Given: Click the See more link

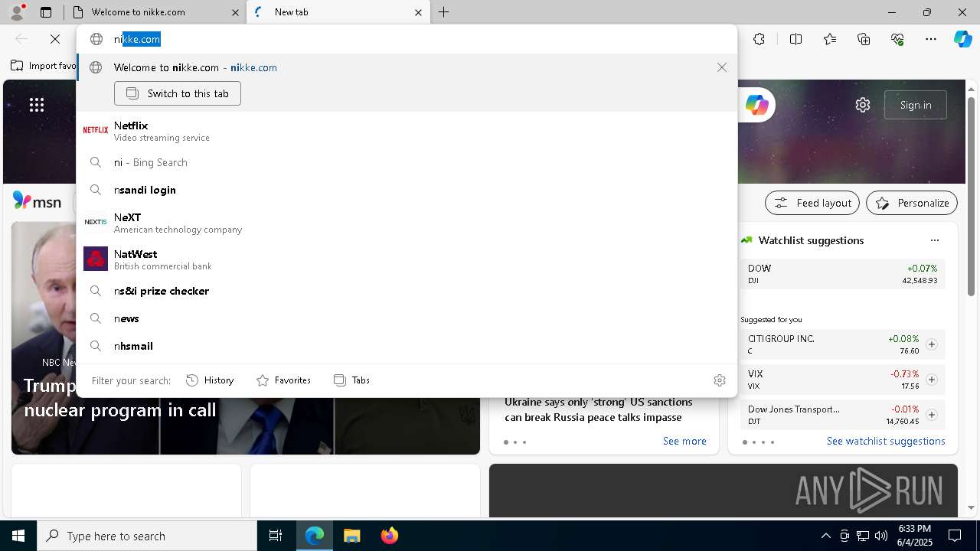Looking at the screenshot, I should [x=684, y=441].
